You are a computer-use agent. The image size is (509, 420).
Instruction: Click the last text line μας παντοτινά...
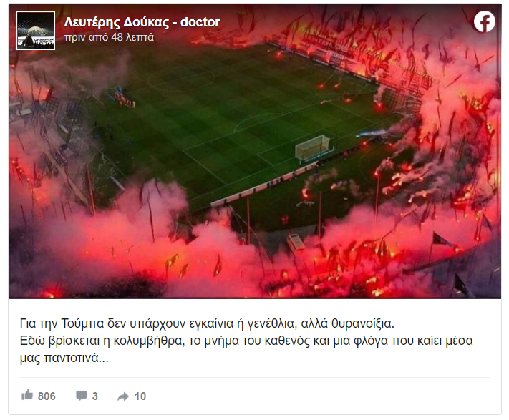click(x=64, y=358)
